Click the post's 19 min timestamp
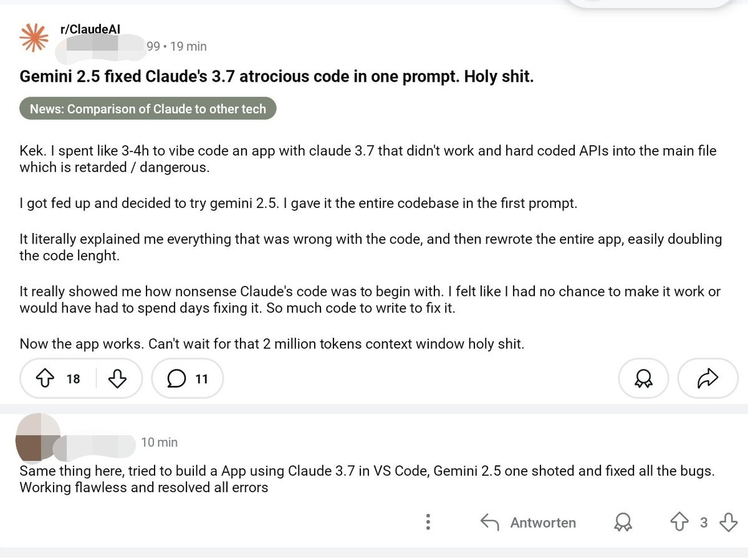 188,46
